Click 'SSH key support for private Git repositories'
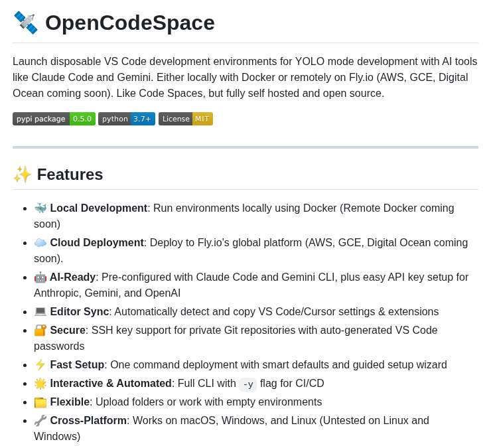This screenshot has height=448, width=489. pos(193,330)
